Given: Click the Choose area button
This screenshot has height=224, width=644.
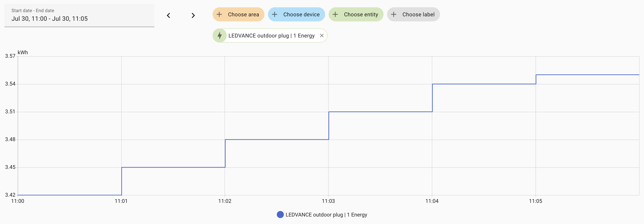Looking at the screenshot, I should click(238, 15).
